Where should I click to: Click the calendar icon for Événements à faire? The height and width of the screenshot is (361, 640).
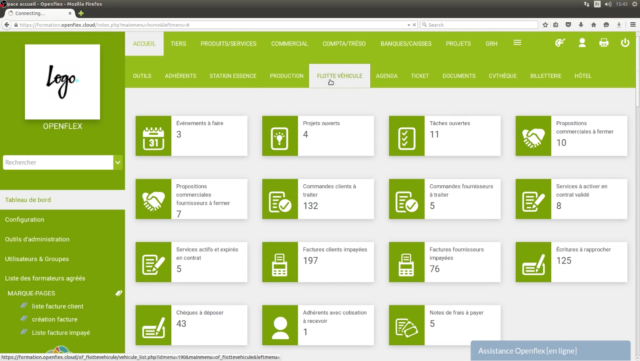[153, 136]
